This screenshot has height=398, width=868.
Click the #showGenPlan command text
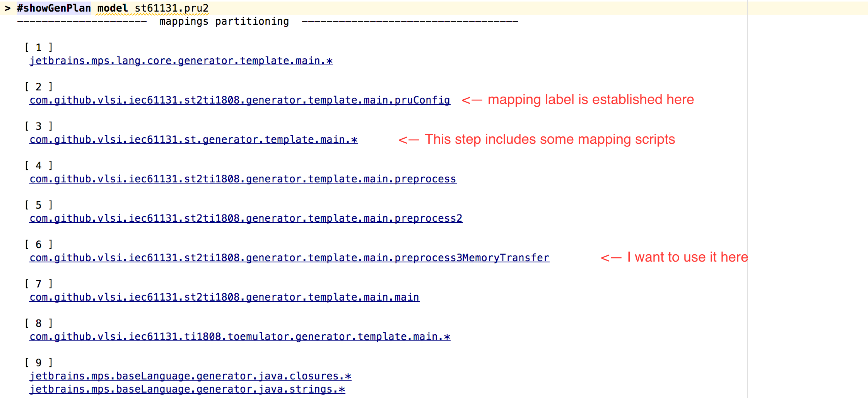point(54,8)
